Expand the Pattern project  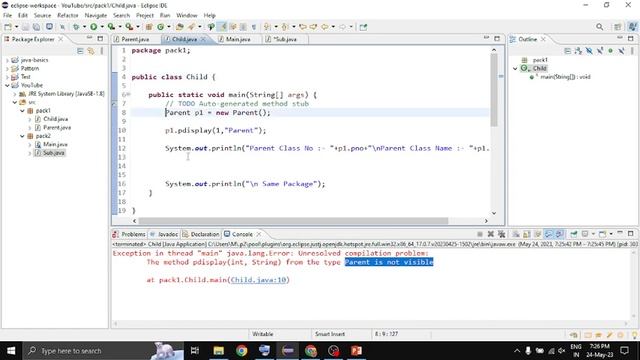pyautogui.click(x=7, y=69)
